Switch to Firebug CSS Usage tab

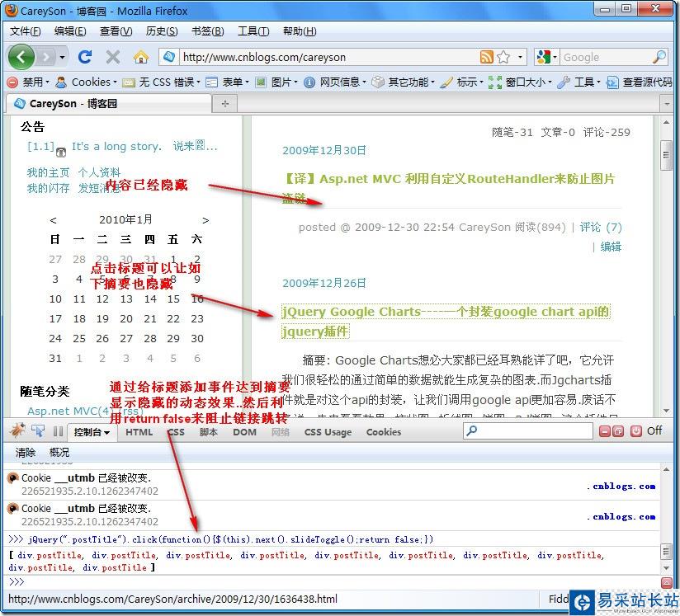[x=328, y=432]
